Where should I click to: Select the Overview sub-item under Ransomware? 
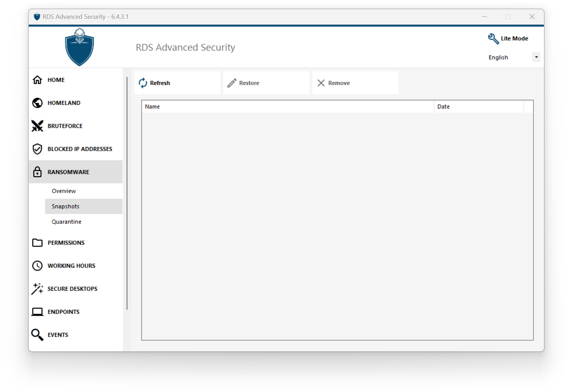pyautogui.click(x=64, y=191)
